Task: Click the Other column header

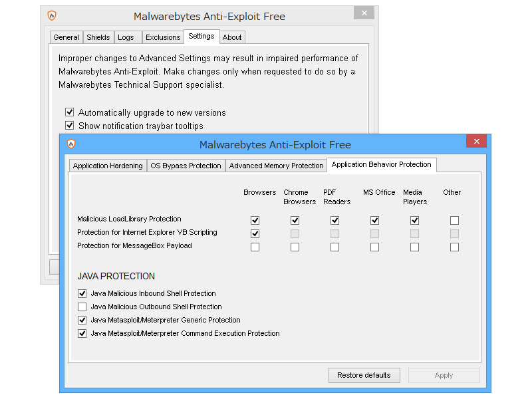Action: [x=452, y=192]
